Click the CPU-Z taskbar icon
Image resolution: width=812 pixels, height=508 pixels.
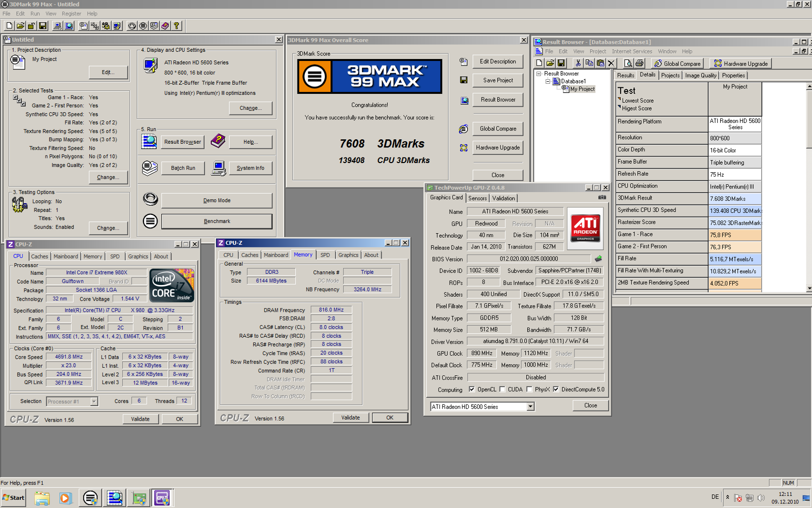click(x=162, y=498)
